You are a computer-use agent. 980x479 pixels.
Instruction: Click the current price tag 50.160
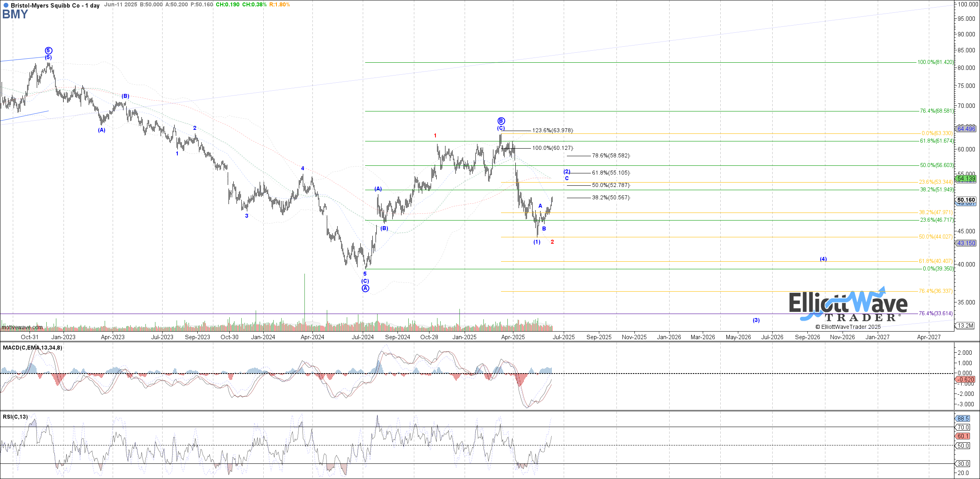pos(966,200)
